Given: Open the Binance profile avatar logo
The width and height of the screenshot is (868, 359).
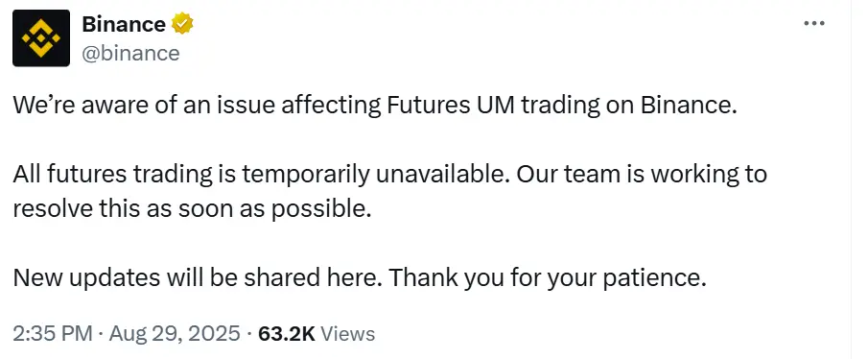Looking at the screenshot, I should click(x=41, y=38).
